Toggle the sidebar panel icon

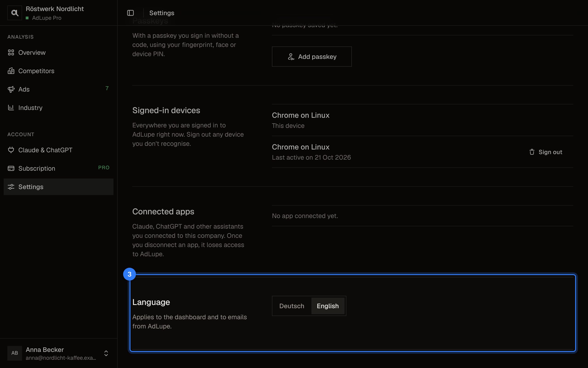click(130, 13)
